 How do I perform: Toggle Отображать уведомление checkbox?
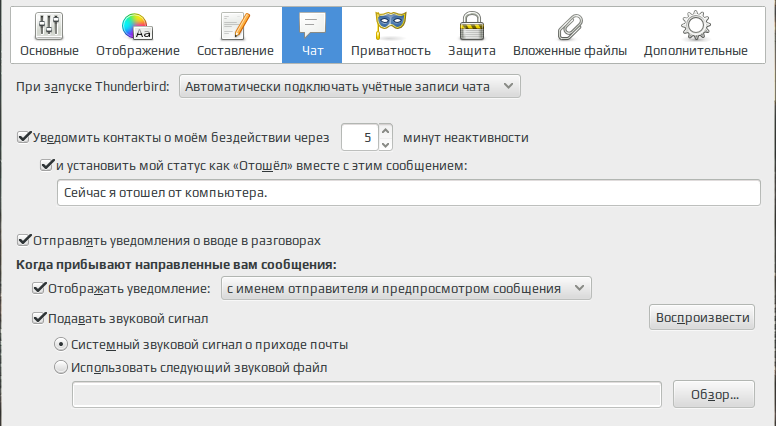click(x=39, y=287)
